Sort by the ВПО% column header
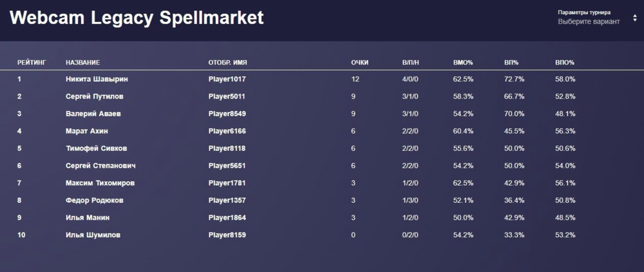This screenshot has height=272, width=644. (564, 63)
